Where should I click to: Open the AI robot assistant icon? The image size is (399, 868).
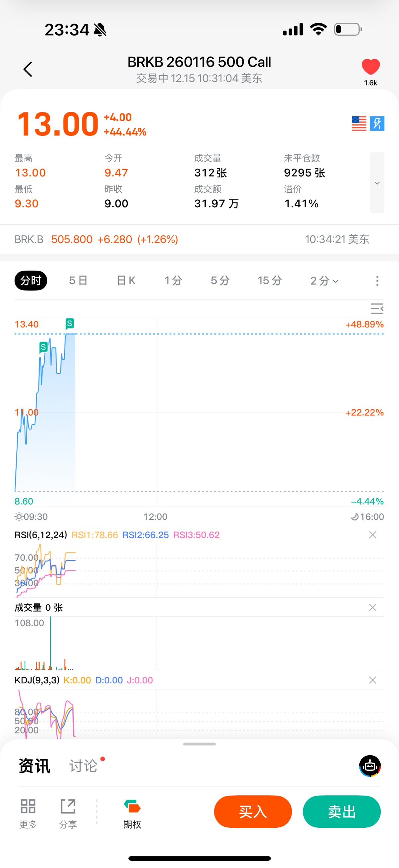pyautogui.click(x=370, y=766)
